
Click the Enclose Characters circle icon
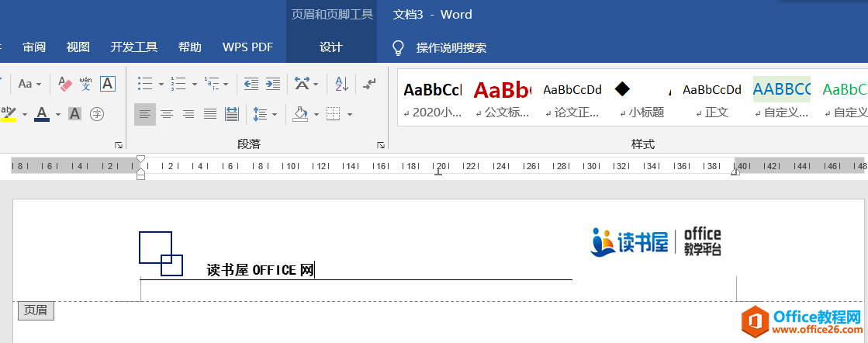click(97, 114)
